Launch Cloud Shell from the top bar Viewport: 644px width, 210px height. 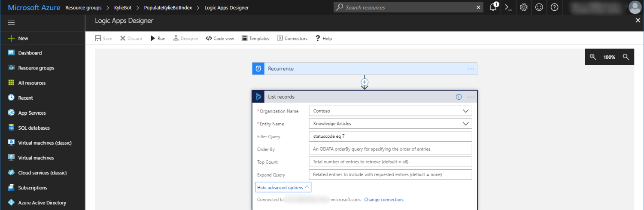coord(508,7)
